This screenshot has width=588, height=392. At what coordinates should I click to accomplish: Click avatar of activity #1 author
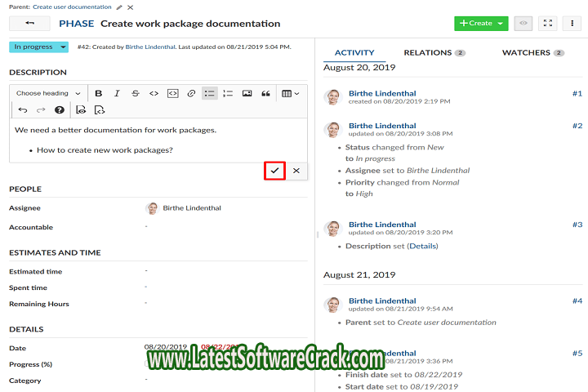point(332,97)
